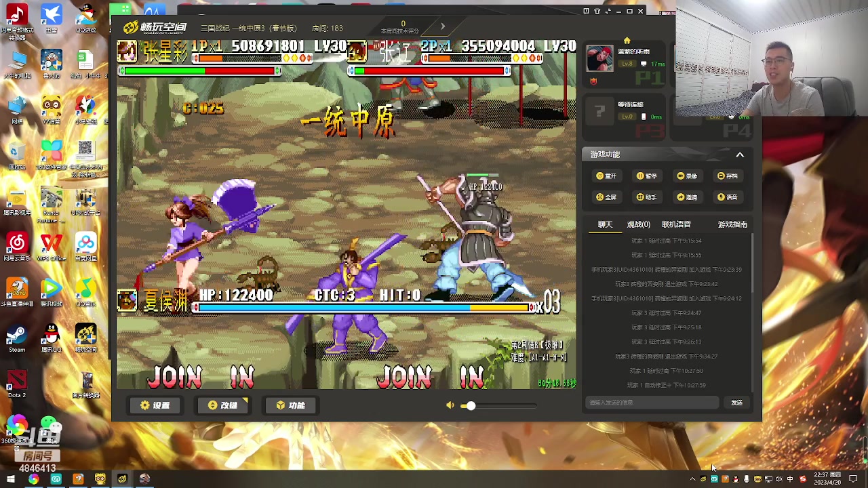
Task: Open the WPS Office desktop shortcut
Action: click(52, 247)
